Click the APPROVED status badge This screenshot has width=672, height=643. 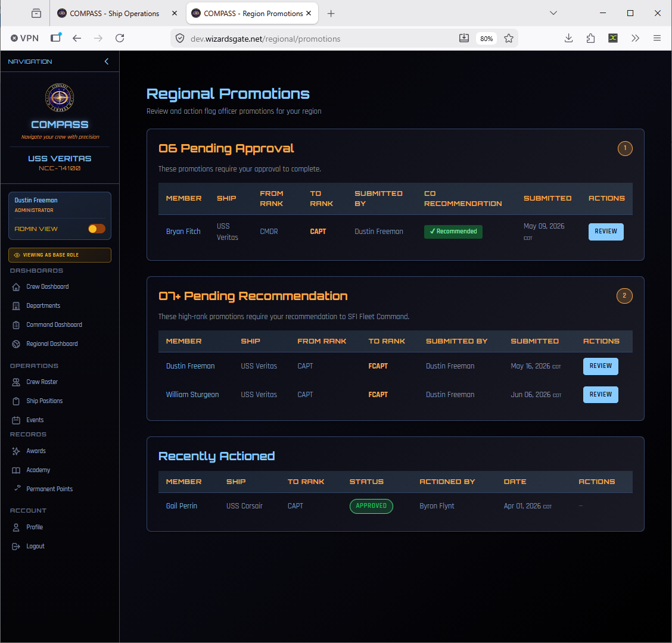tap(371, 506)
